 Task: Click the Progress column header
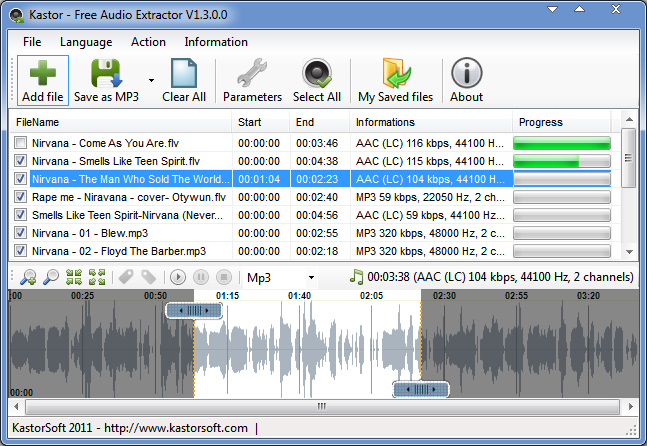pyautogui.click(x=562, y=122)
